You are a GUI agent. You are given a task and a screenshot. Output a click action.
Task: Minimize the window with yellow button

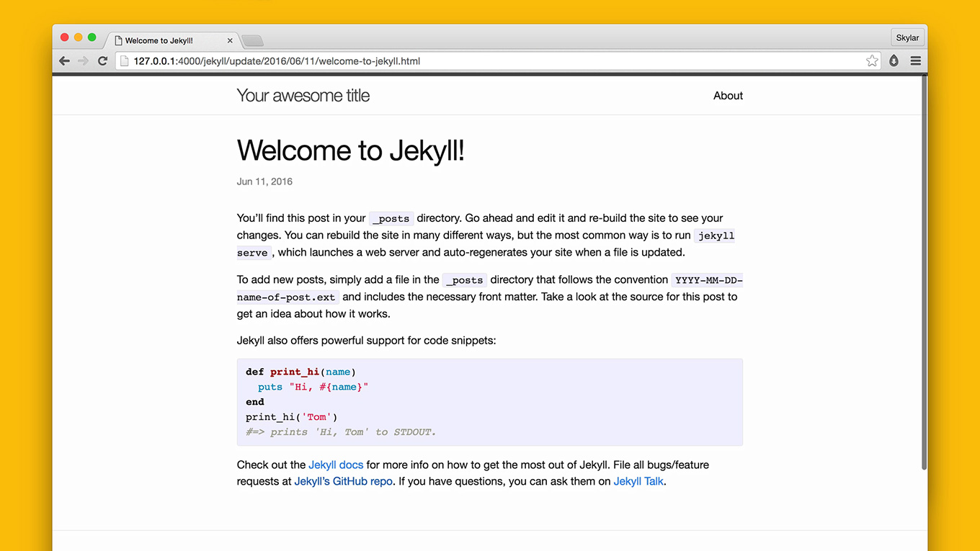pyautogui.click(x=78, y=37)
